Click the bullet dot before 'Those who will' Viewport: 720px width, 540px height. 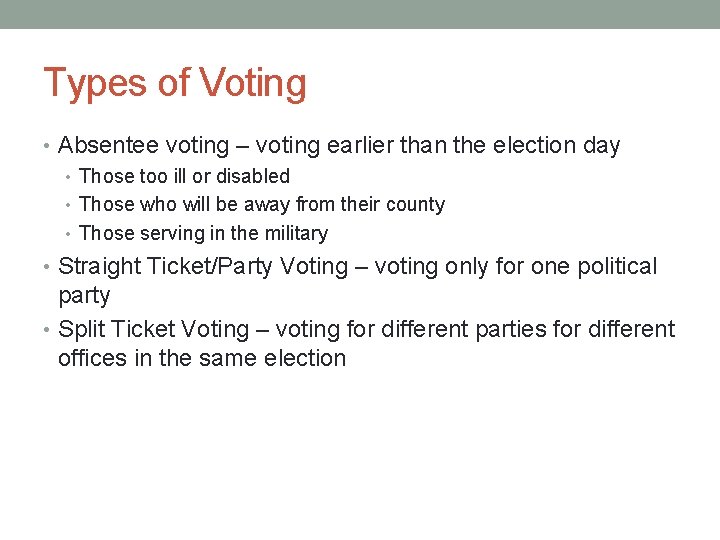pos(69,205)
